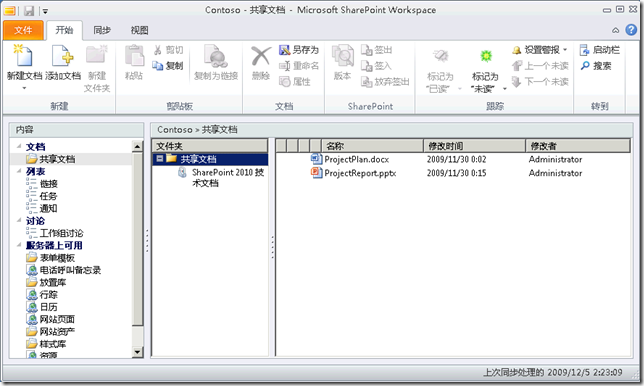The width and height of the screenshot is (644, 386).
Task: Open the quick access toolbar dropdown
Action: (45, 11)
